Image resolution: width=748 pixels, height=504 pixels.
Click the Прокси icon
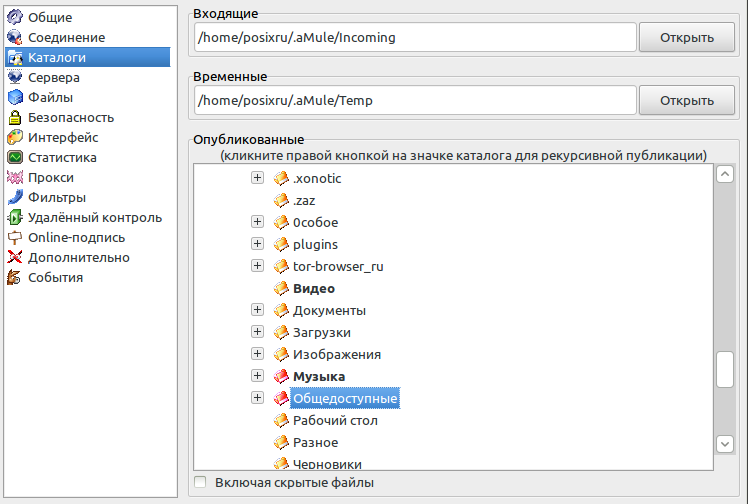coord(15,177)
